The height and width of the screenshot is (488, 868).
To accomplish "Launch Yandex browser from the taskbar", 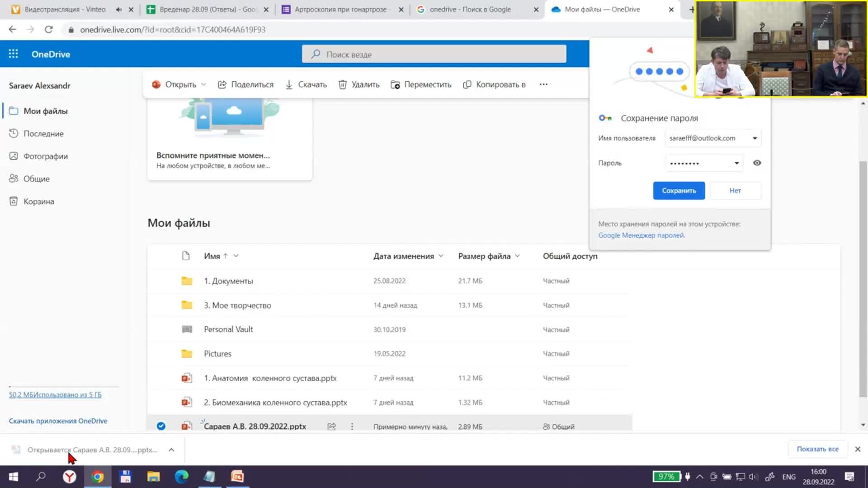I will [x=69, y=477].
